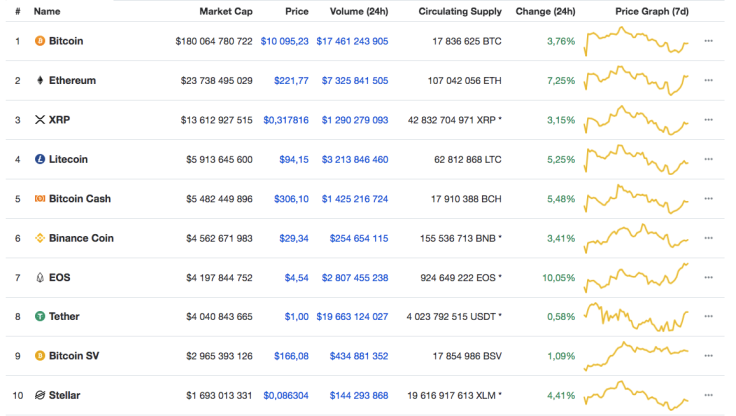The image size is (736, 416).
Task: Click the Binance Coin logo icon
Action: click(x=40, y=238)
